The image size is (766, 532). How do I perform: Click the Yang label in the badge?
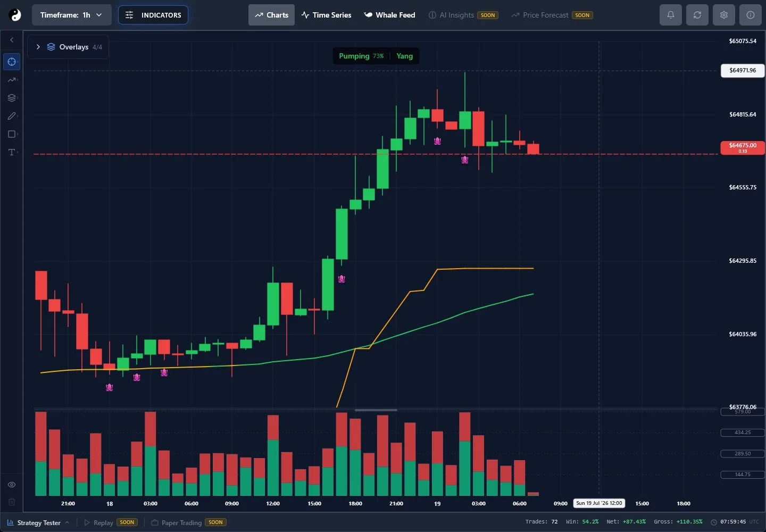pyautogui.click(x=404, y=56)
